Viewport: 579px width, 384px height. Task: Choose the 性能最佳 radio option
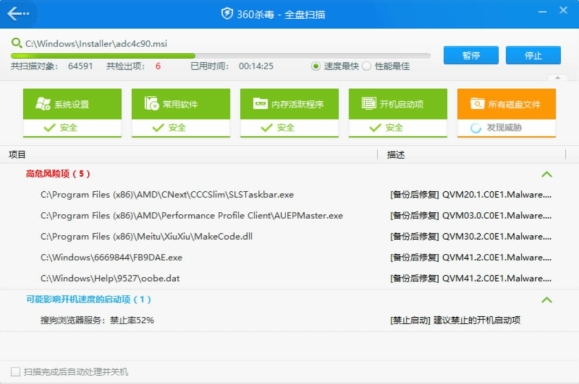(x=367, y=66)
